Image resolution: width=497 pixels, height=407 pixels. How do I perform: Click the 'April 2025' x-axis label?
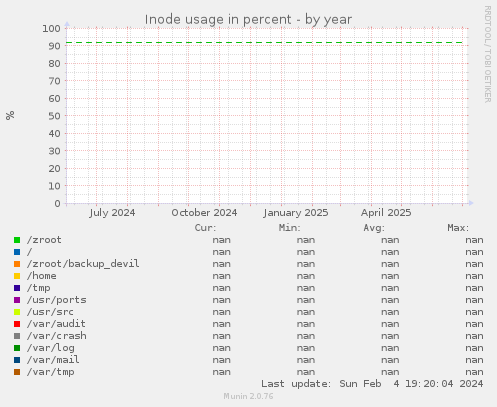point(386,213)
